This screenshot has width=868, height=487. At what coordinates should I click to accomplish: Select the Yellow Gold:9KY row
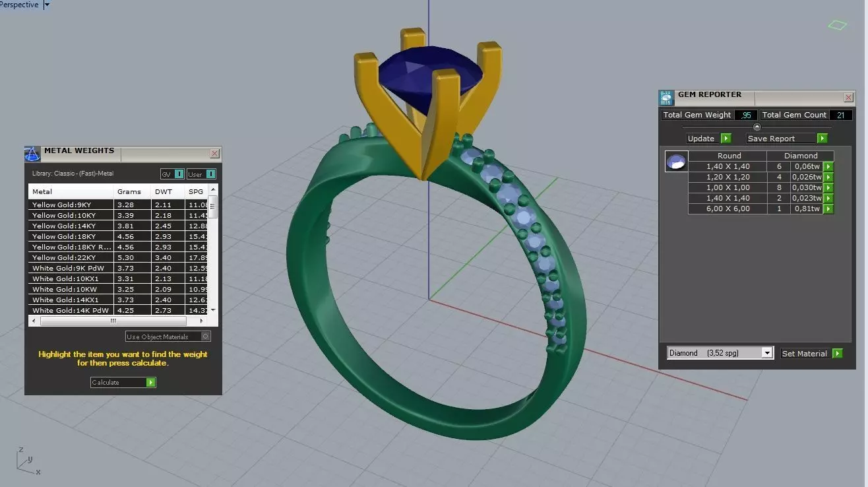(118, 205)
